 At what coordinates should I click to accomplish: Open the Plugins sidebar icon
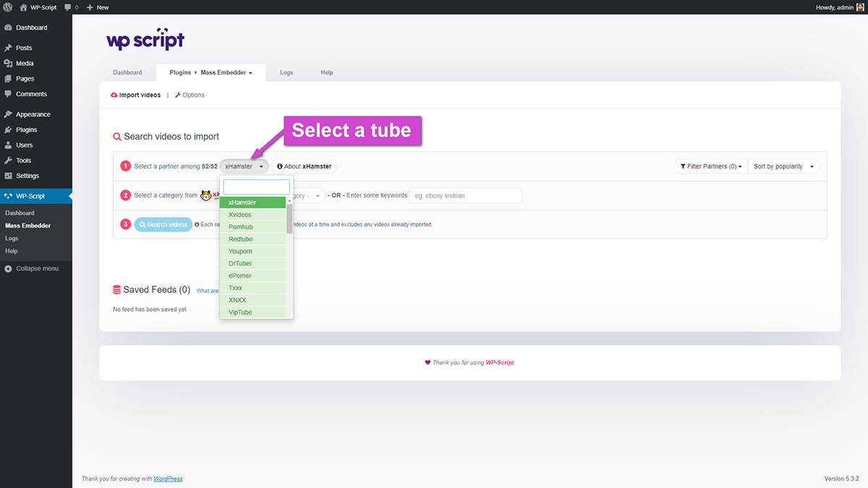(x=8, y=130)
